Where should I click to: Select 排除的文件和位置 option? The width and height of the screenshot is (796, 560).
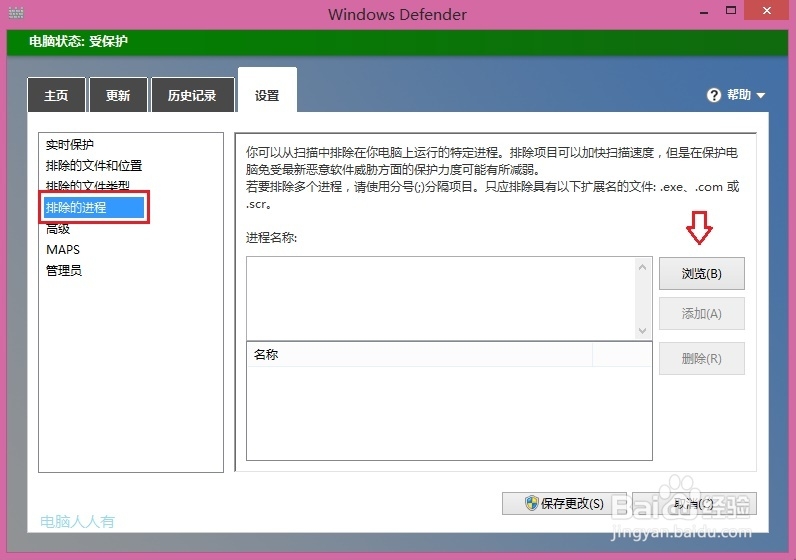tap(94, 166)
